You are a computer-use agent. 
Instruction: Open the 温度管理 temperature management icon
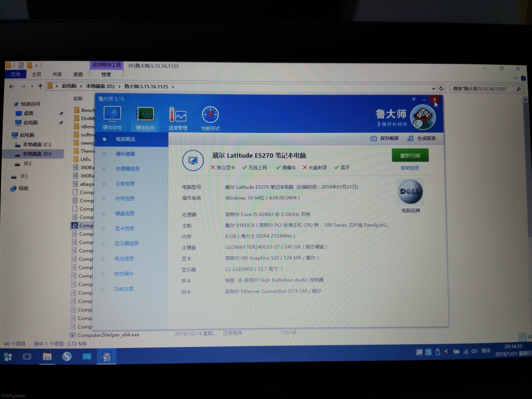click(x=178, y=118)
